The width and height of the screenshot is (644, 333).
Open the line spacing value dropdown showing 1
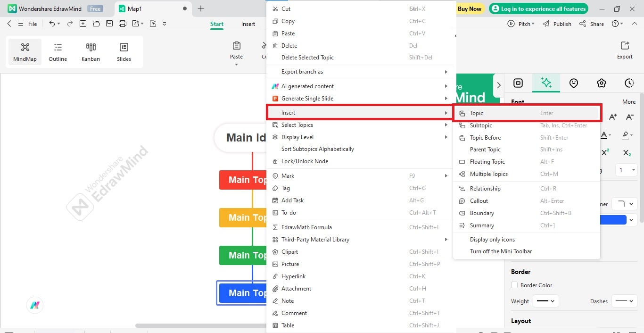click(x=627, y=170)
